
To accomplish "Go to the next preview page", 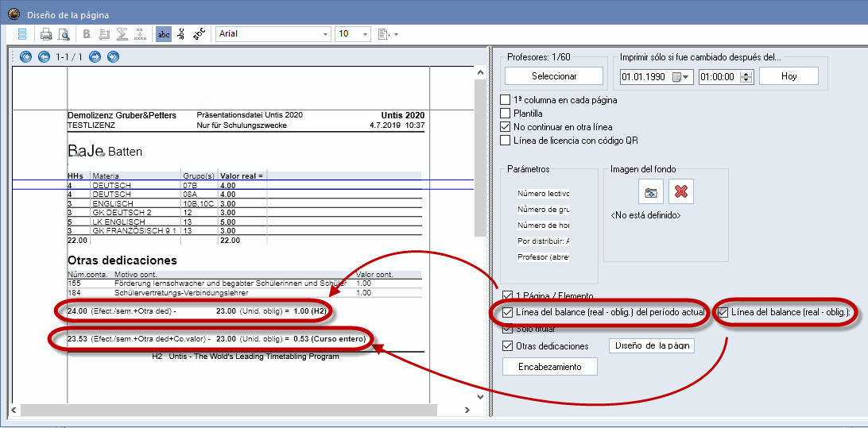I will pos(95,56).
